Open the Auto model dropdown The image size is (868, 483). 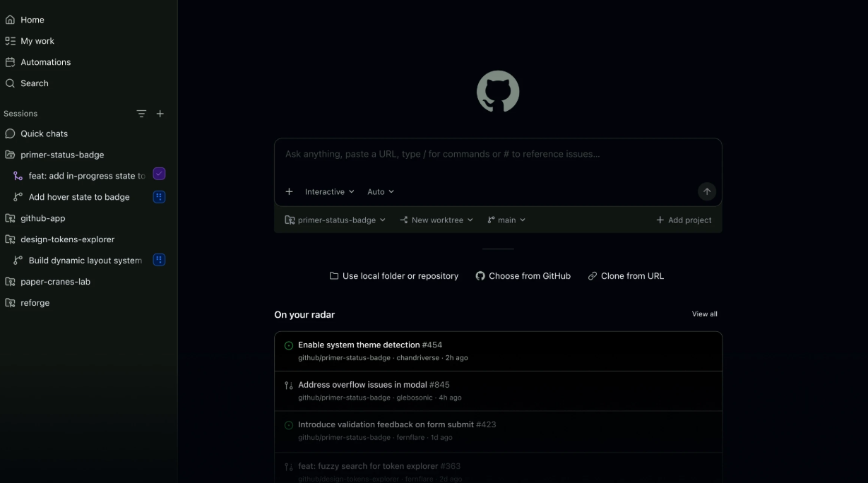(381, 191)
